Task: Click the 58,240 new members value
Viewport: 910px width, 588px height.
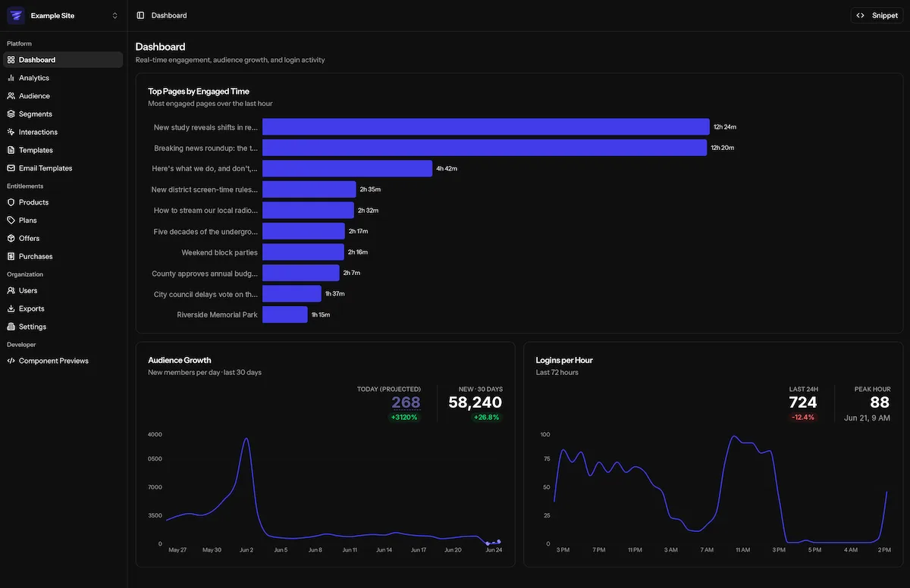Action: coord(475,402)
